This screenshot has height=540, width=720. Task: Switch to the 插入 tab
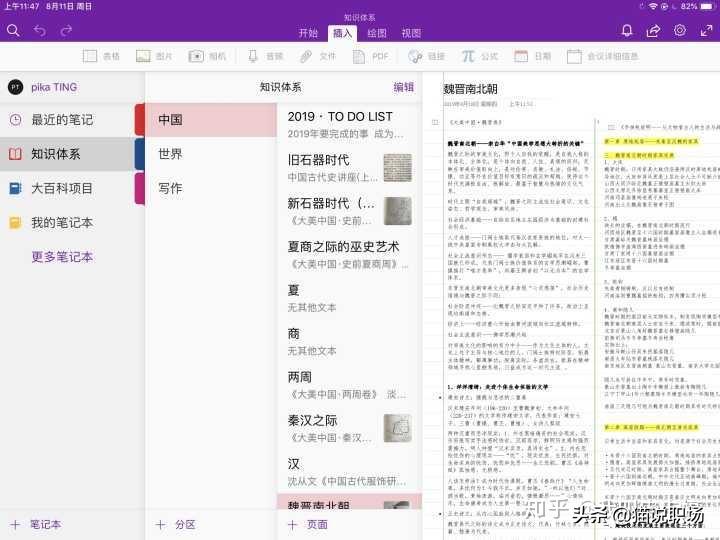click(342, 33)
